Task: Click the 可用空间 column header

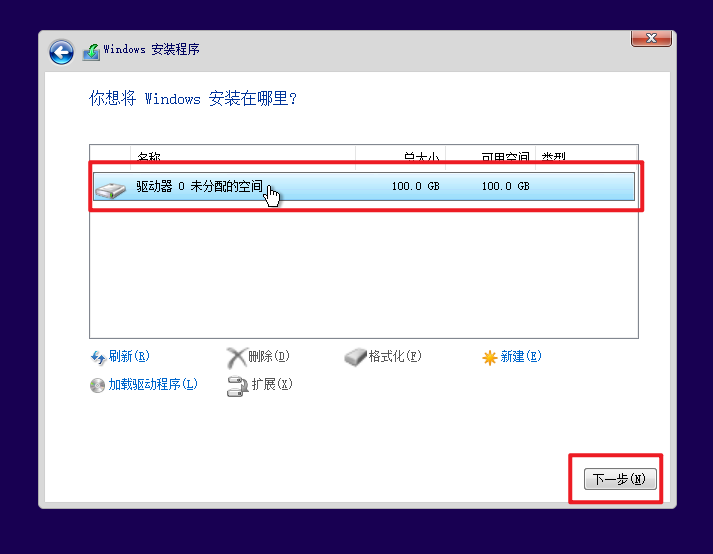Action: click(505, 157)
